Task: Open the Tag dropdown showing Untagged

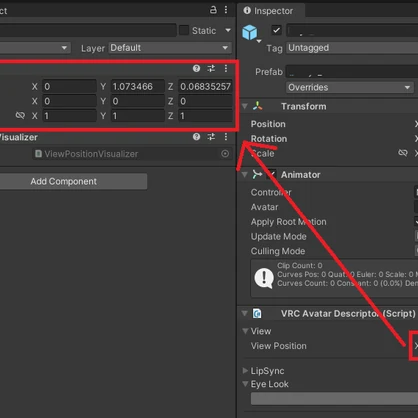Action: [x=352, y=48]
